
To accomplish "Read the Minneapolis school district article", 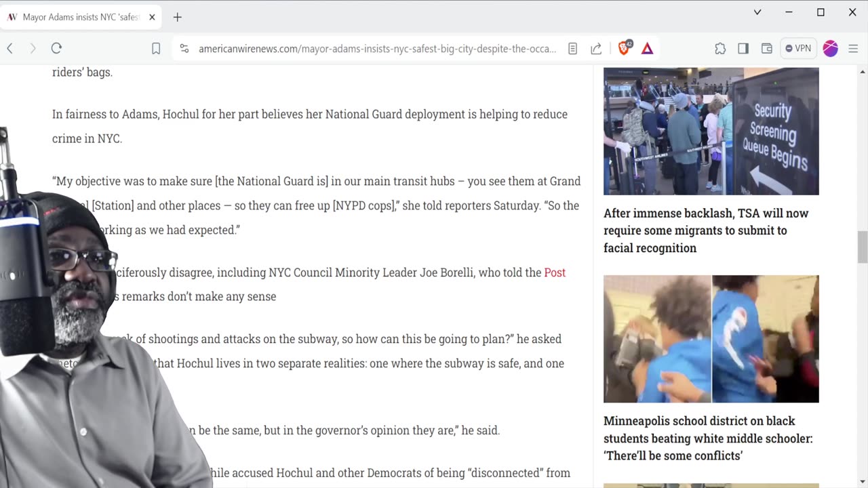I will coord(708,439).
